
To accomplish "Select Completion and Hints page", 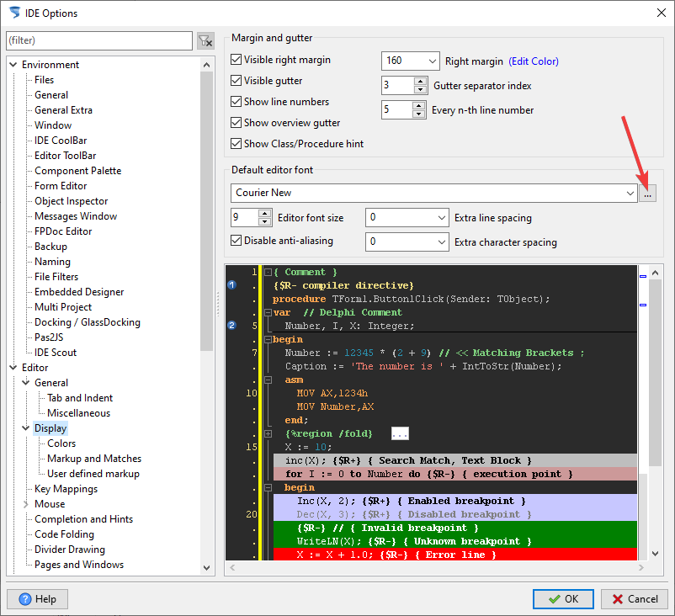I will coord(83,519).
